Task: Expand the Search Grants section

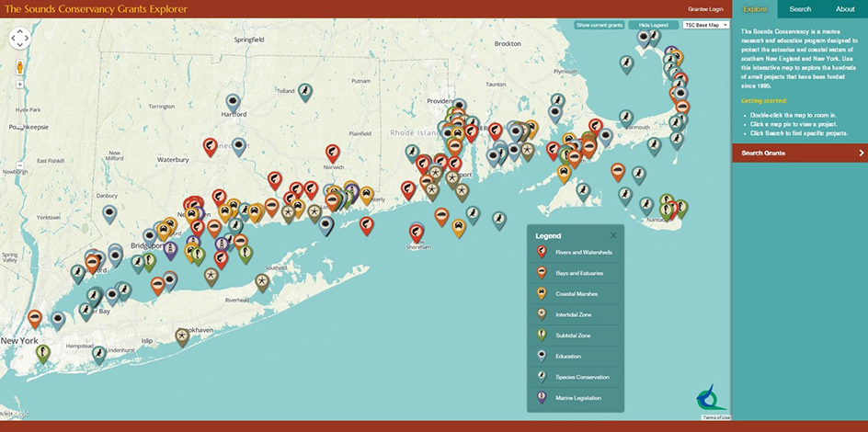Action: [800, 153]
